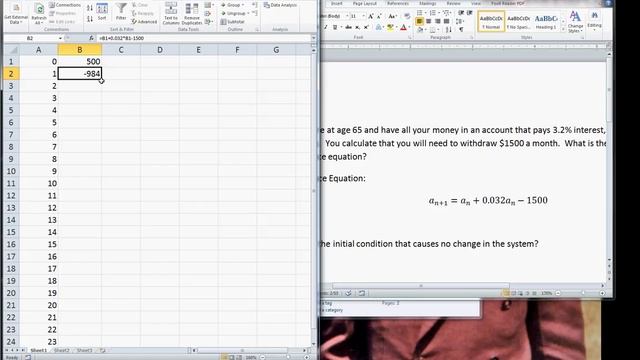Apply the Normal style in Word
The height and width of the screenshot is (360, 640).
pyautogui.click(x=491, y=21)
